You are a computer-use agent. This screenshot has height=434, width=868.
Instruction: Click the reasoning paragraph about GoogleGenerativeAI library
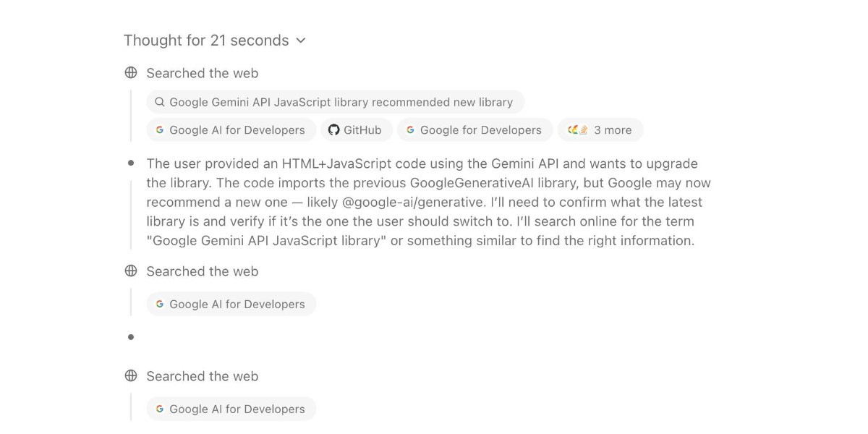click(x=428, y=203)
